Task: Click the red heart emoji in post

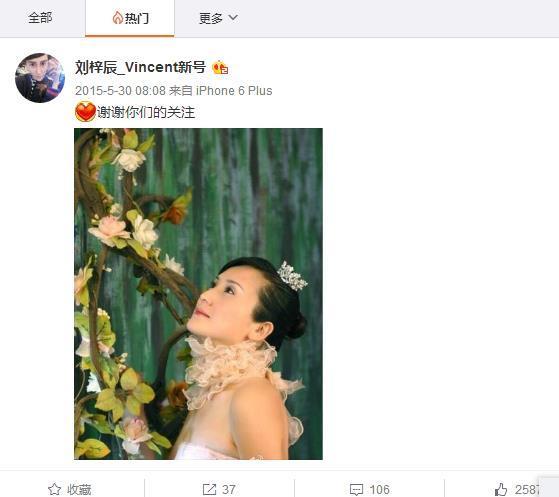Action: click(85, 112)
